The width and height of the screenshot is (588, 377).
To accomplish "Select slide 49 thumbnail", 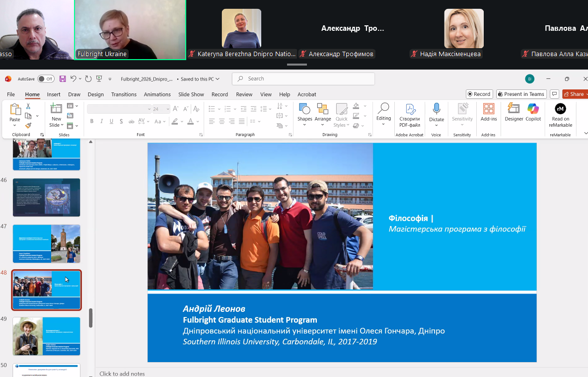I will [46, 336].
